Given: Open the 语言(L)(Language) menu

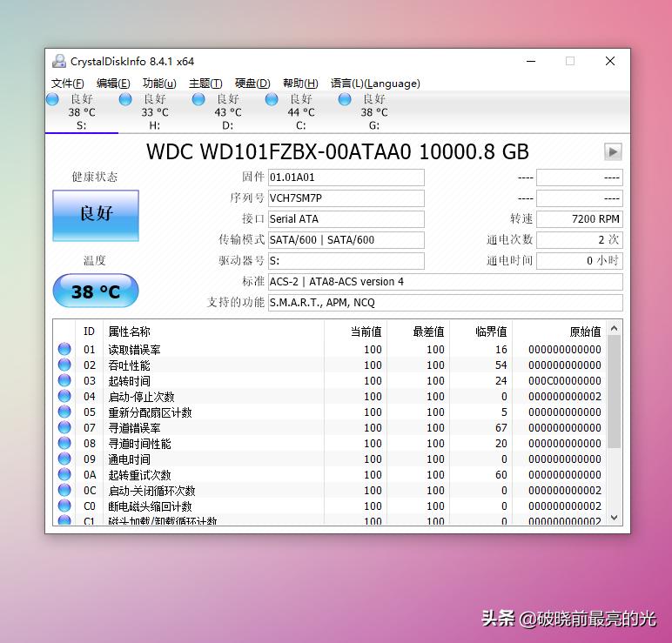Looking at the screenshot, I should 375,84.
